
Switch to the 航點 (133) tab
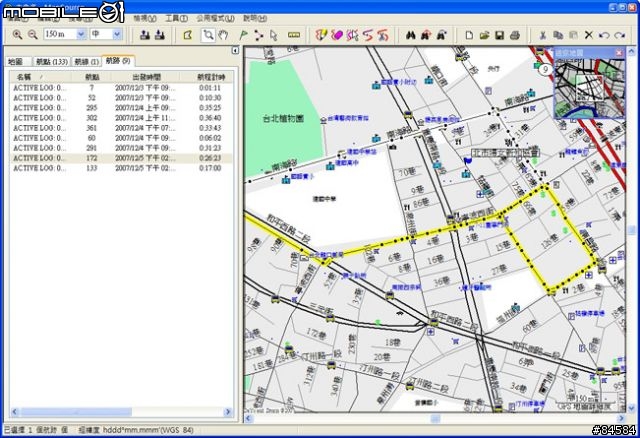52,62
